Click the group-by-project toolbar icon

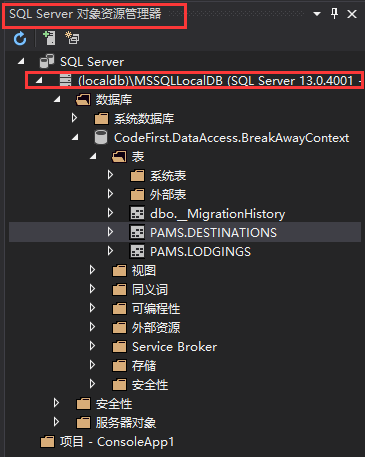click(x=72, y=38)
